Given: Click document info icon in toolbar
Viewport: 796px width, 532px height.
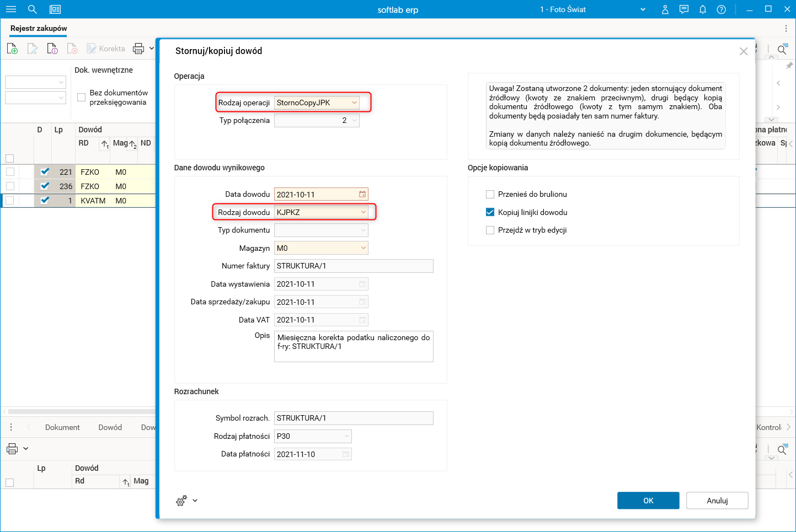Looking at the screenshot, I should point(52,49).
